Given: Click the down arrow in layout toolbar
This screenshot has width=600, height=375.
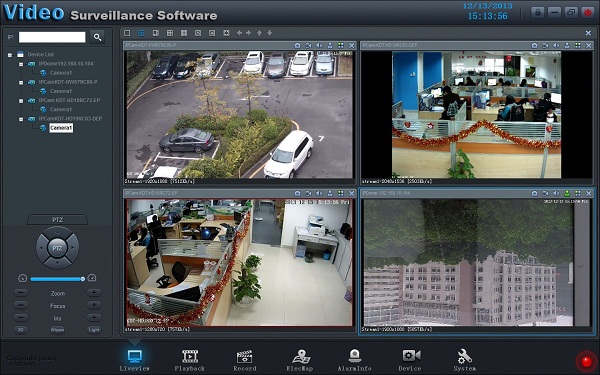Looking at the screenshot, I should tap(269, 33).
